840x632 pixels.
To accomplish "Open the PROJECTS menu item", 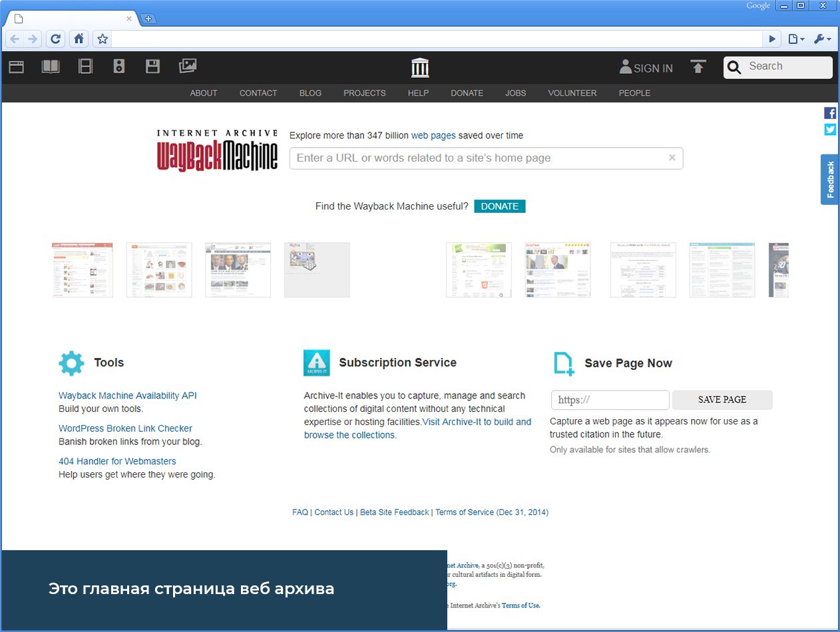I will [x=365, y=93].
